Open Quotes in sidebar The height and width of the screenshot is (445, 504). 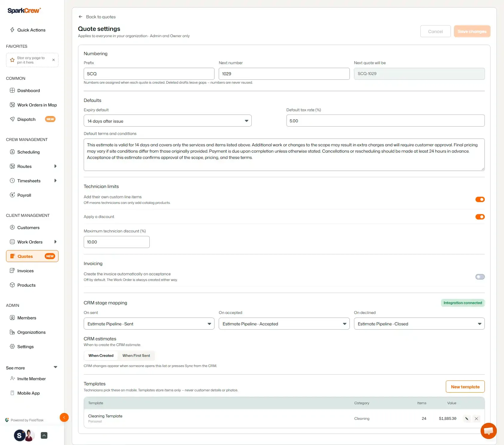(32, 256)
